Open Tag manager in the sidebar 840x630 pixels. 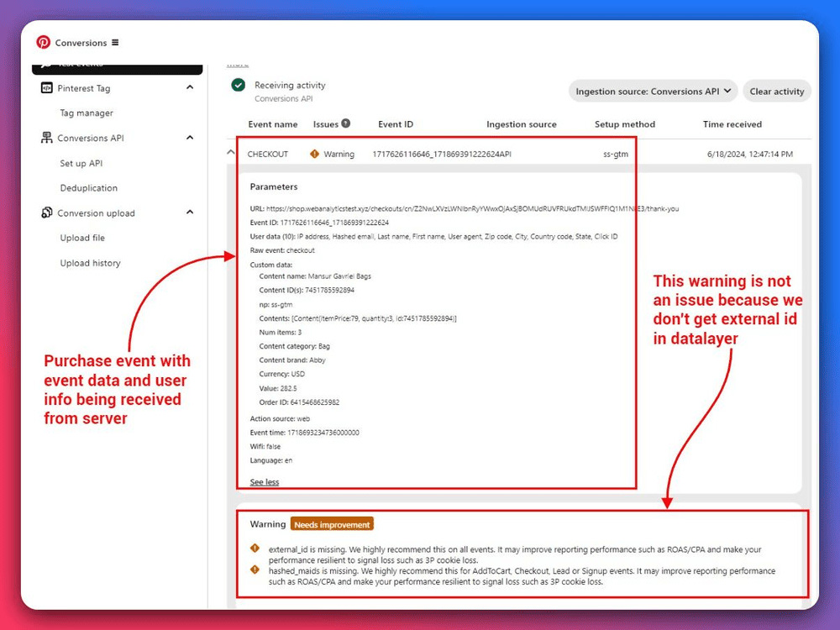tap(87, 113)
